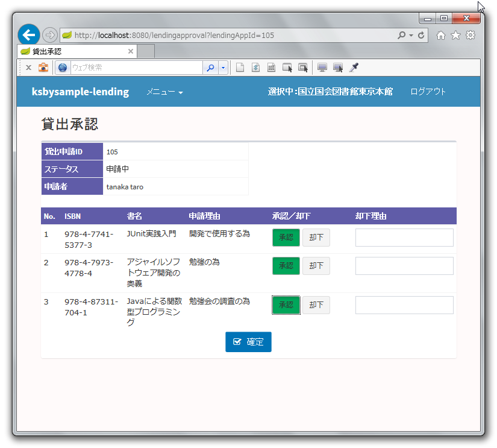This screenshot has width=497, height=448.
Task: Select the 貸出承認 tab
Action: [x=77, y=51]
